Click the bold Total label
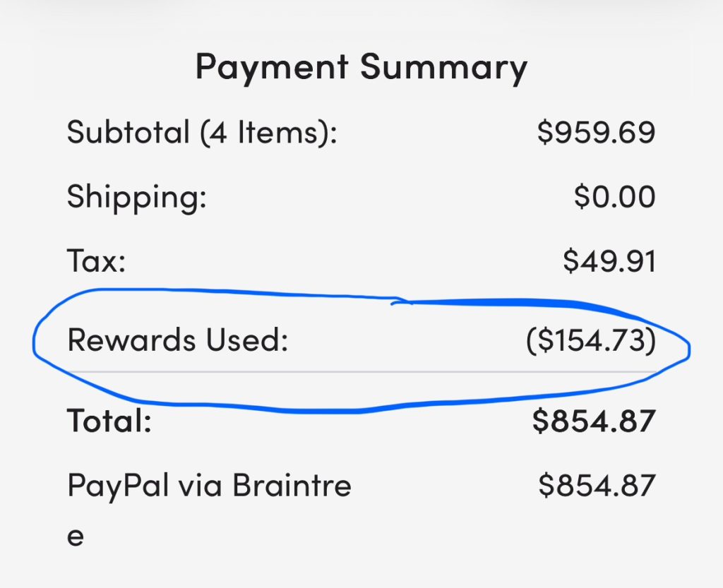Image resolution: width=723 pixels, height=588 pixels. point(109,421)
